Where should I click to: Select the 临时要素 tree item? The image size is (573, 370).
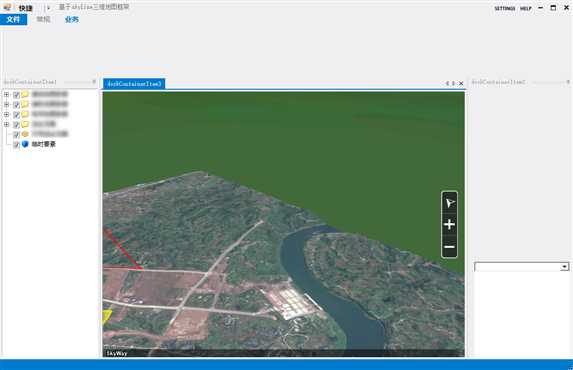tap(43, 144)
